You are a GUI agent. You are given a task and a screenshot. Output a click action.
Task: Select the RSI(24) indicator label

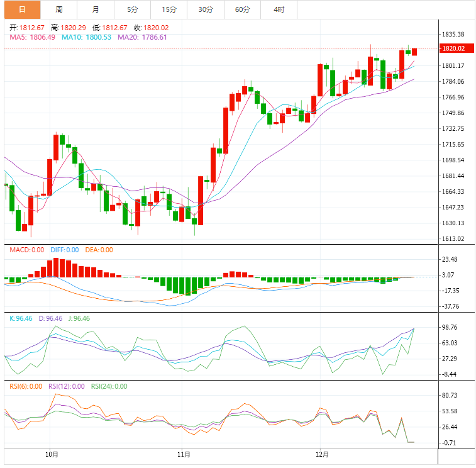109,386
